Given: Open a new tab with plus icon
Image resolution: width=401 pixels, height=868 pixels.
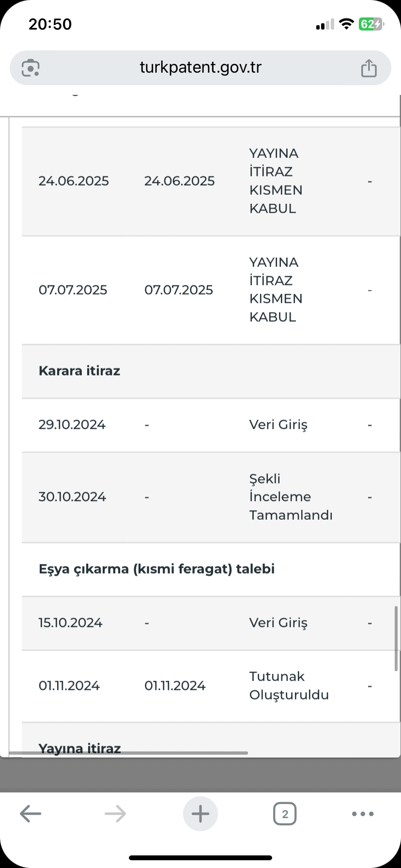Looking at the screenshot, I should pos(200,814).
